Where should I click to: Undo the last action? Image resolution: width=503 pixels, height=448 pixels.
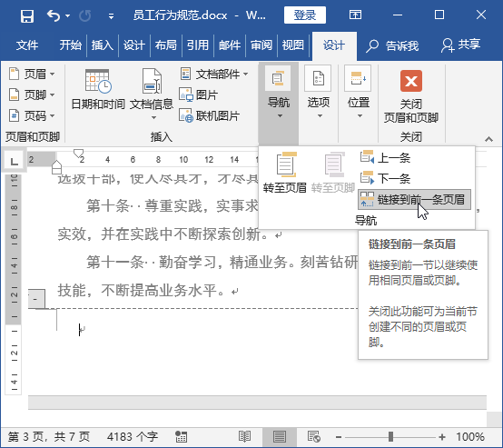click(x=54, y=15)
